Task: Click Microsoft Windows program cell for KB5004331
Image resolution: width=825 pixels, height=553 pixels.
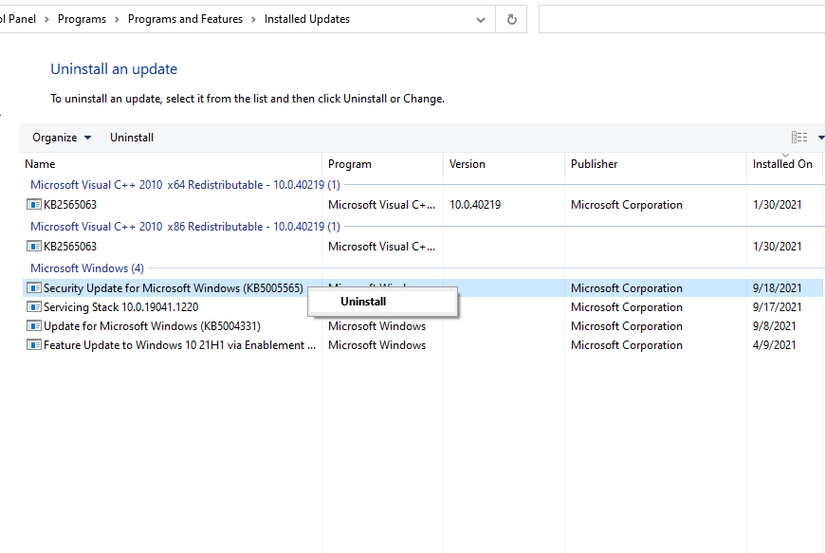Action: pyautogui.click(x=377, y=326)
